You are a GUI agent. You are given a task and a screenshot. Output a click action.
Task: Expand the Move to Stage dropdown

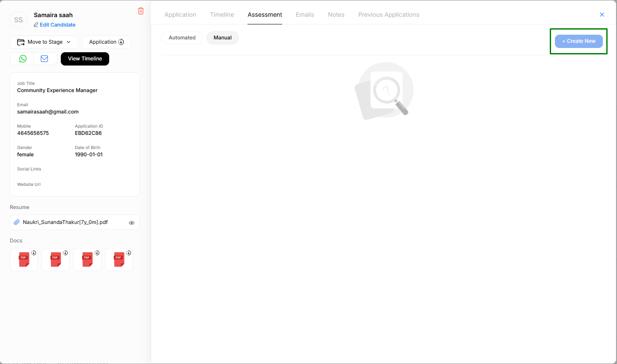click(44, 42)
